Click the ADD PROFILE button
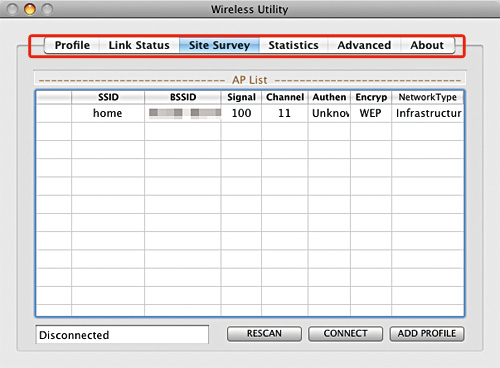Image resolution: width=500 pixels, height=368 pixels. pyautogui.click(x=427, y=334)
